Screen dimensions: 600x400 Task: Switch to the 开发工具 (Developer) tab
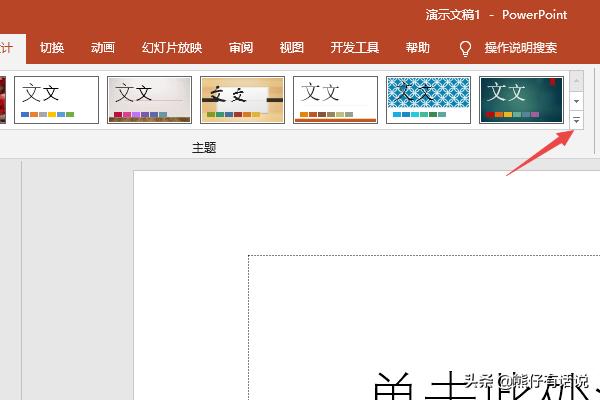(x=355, y=48)
